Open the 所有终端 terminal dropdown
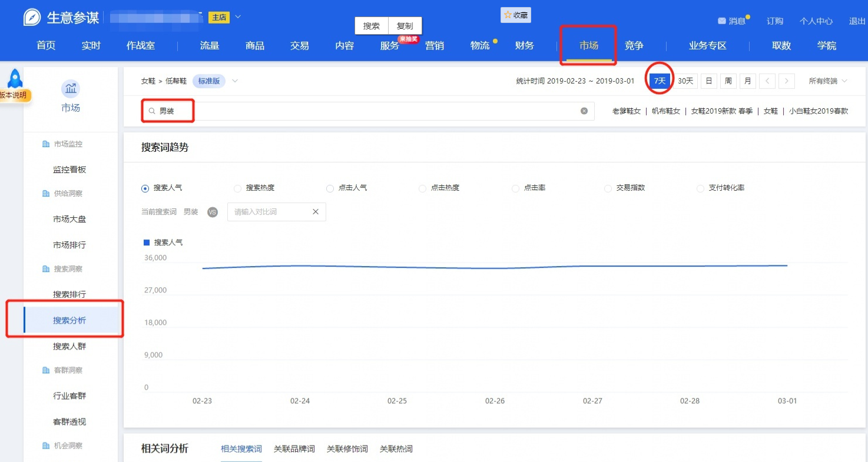The width and height of the screenshot is (868, 462). click(828, 81)
